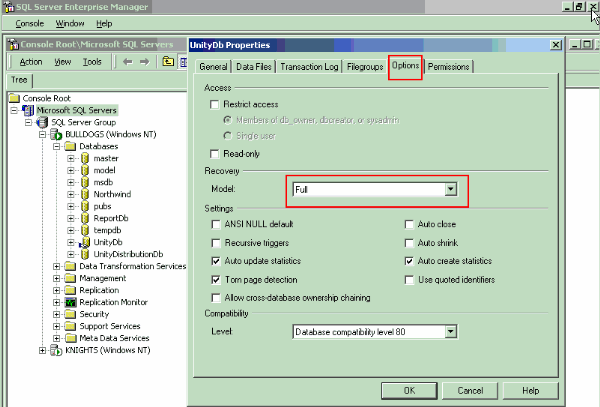Check Allow cross-database ownership chaining
This screenshot has width=600, height=407.
[216, 298]
